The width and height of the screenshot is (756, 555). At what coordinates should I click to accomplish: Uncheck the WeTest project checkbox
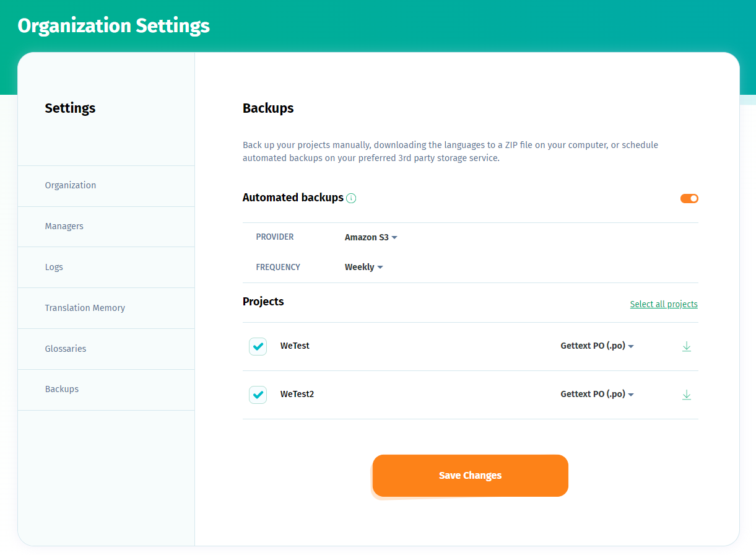point(258,346)
